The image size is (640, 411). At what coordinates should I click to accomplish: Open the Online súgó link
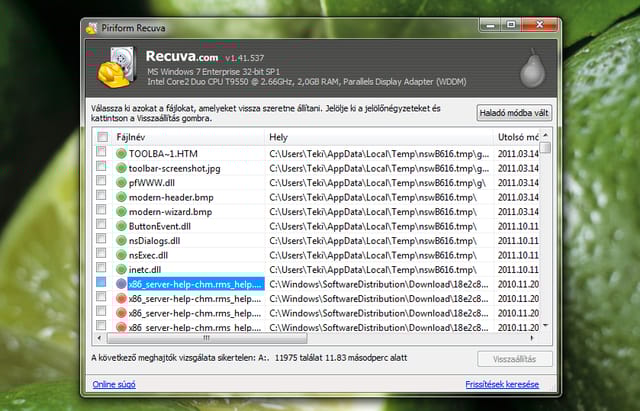pyautogui.click(x=114, y=384)
